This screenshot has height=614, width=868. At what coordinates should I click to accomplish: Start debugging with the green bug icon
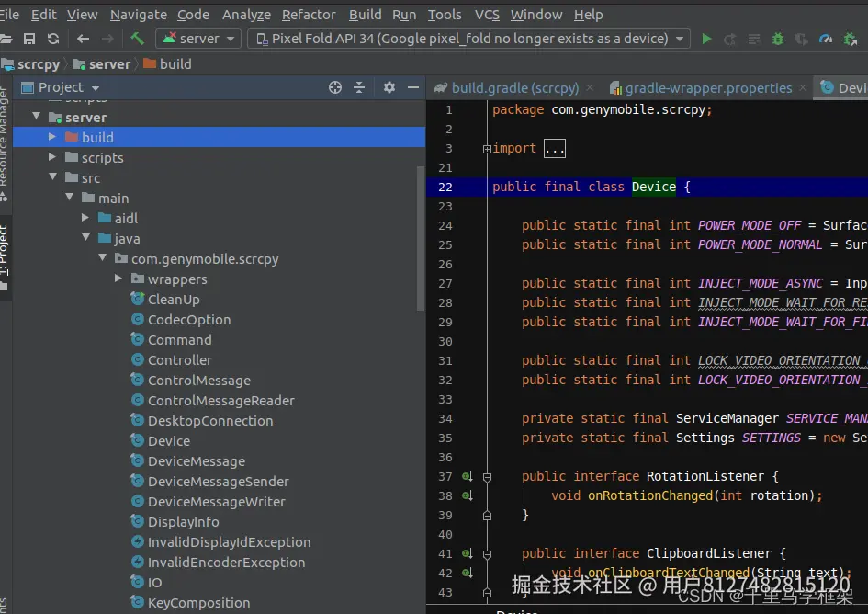(778, 39)
